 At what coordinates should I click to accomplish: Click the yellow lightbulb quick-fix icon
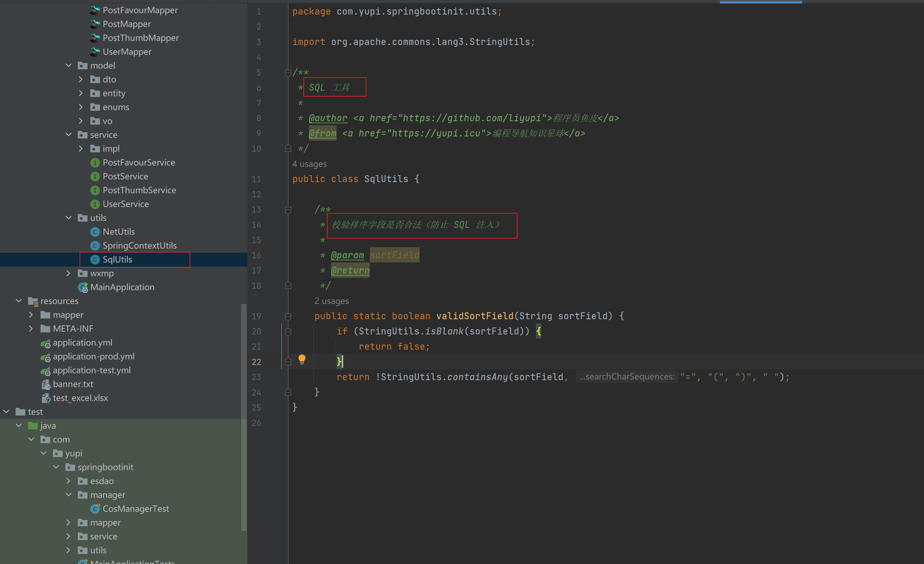(302, 359)
